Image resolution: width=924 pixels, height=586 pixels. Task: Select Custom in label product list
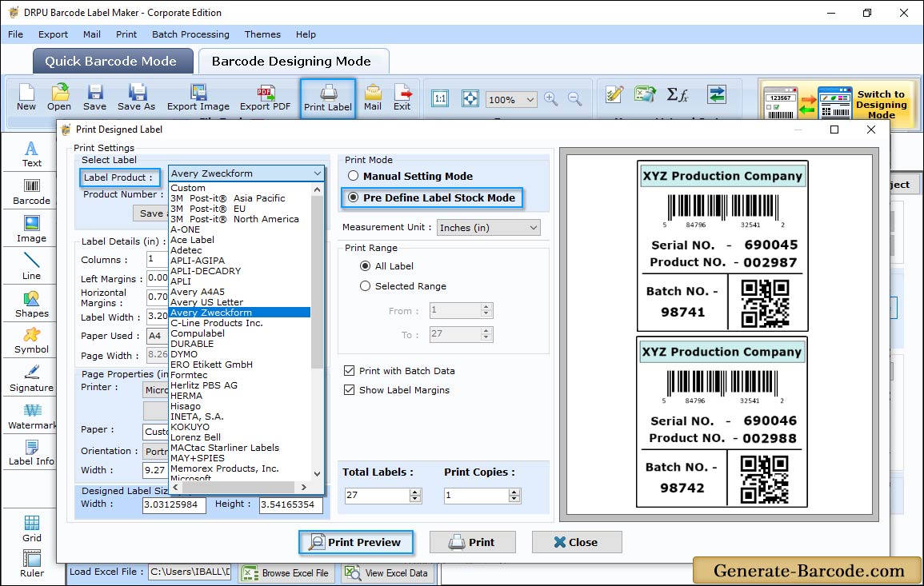(x=187, y=188)
